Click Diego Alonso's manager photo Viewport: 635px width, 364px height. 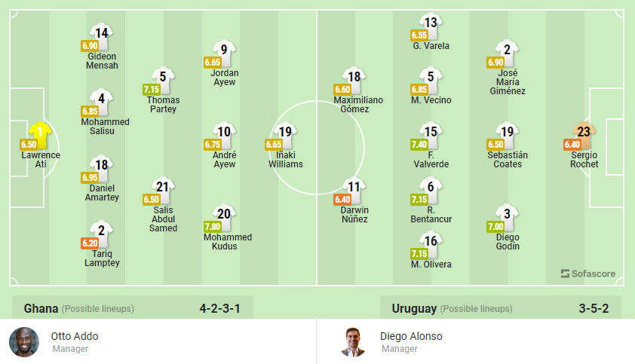pyautogui.click(x=352, y=341)
